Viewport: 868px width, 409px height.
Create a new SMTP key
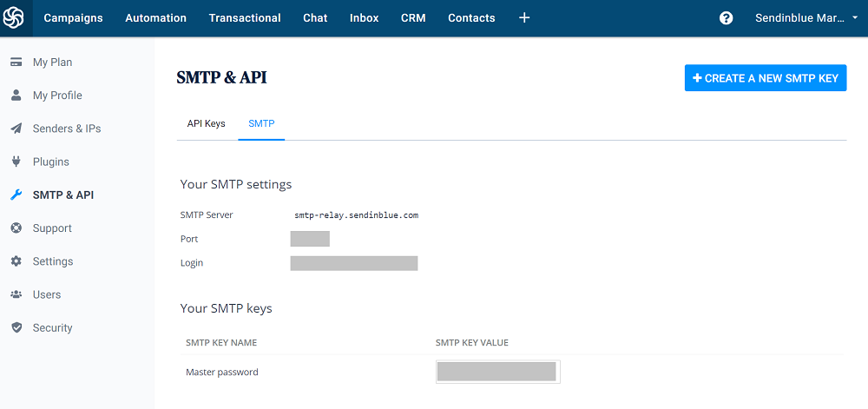[766, 78]
